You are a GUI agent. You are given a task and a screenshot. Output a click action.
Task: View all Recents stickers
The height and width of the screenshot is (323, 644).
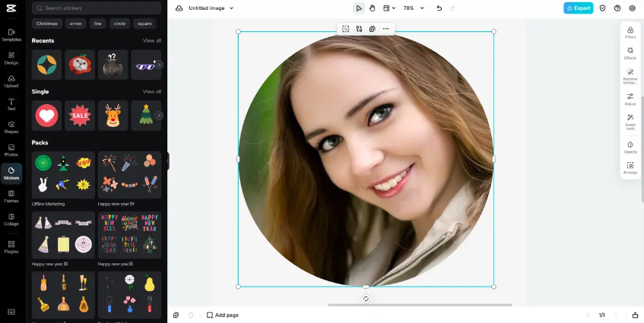(152, 40)
